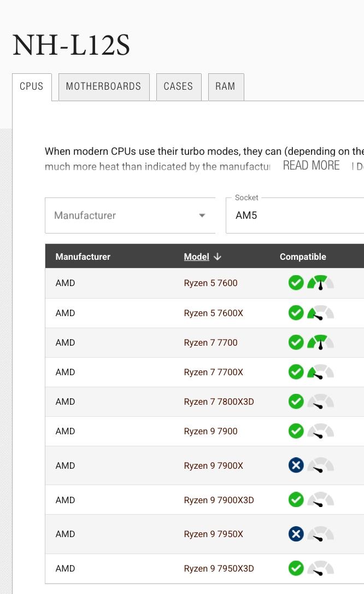Click the performance gauge for Ryzen 5 7600X
This screenshot has width=364, height=594.
click(x=320, y=313)
